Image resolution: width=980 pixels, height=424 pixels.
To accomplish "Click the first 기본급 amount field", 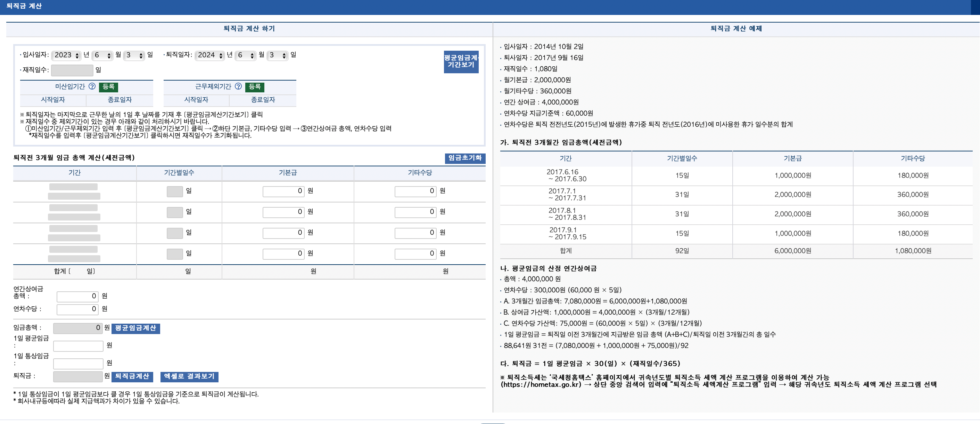I will pyautogui.click(x=283, y=191).
